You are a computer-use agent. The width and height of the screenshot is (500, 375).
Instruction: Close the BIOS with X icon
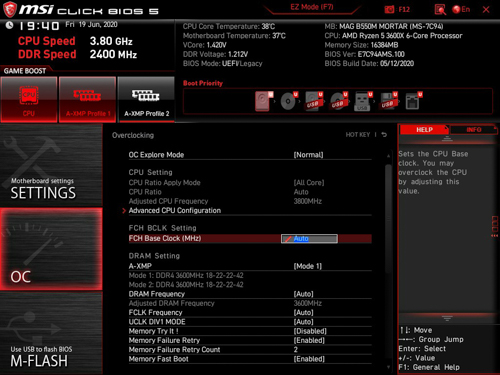(486, 9)
